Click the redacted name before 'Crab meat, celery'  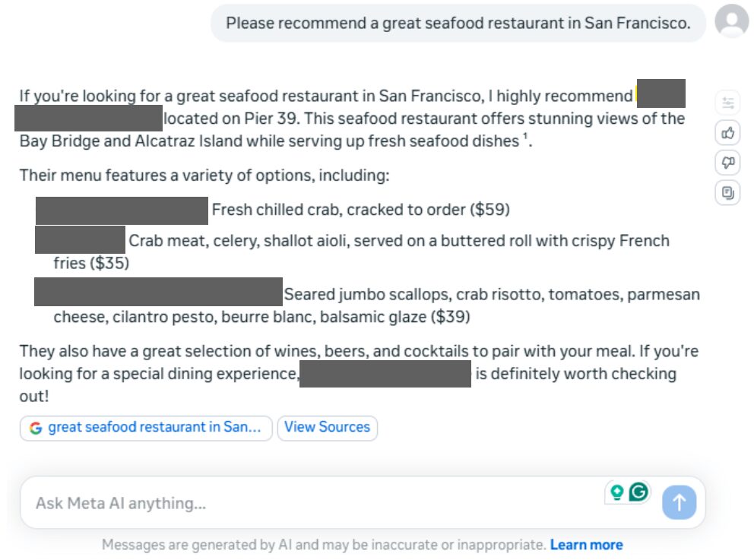point(80,240)
